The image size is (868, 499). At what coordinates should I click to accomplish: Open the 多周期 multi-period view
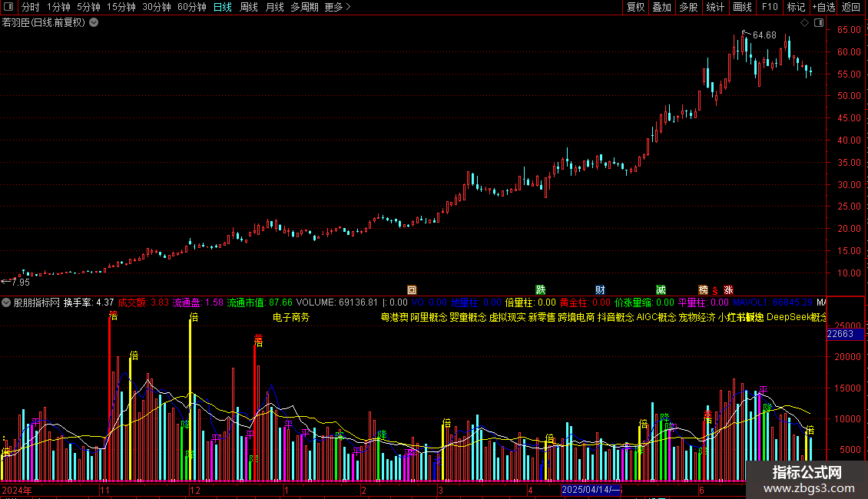tap(304, 7)
